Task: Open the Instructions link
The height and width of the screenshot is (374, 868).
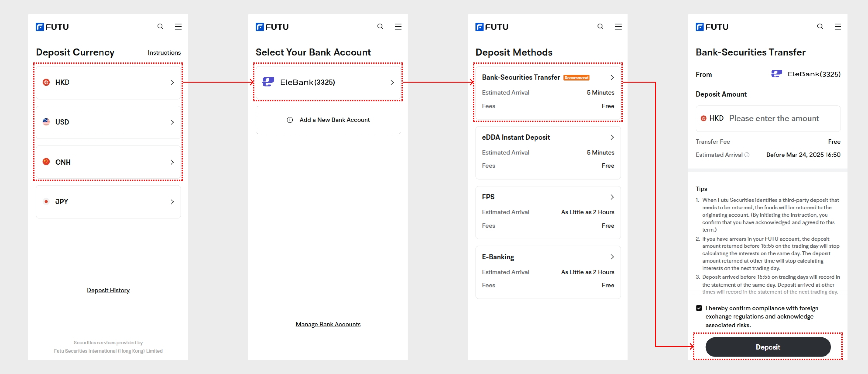Action: click(x=164, y=53)
